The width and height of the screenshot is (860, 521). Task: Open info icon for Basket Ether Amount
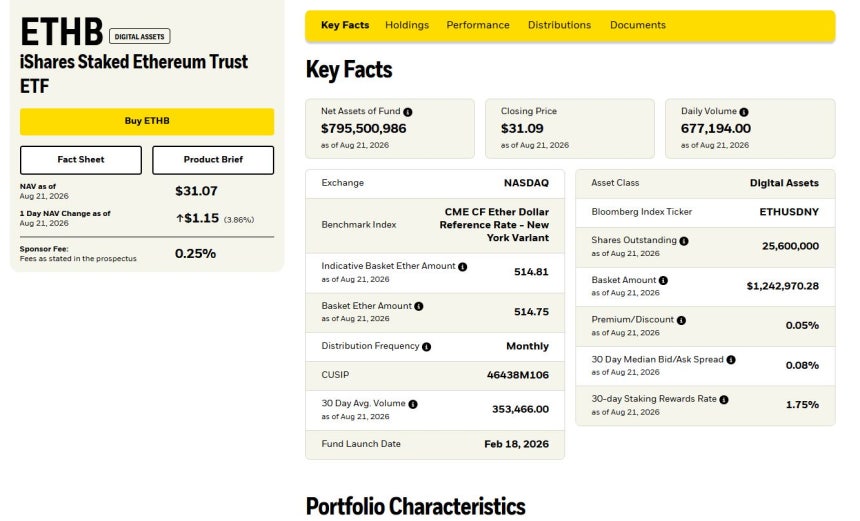tap(418, 306)
